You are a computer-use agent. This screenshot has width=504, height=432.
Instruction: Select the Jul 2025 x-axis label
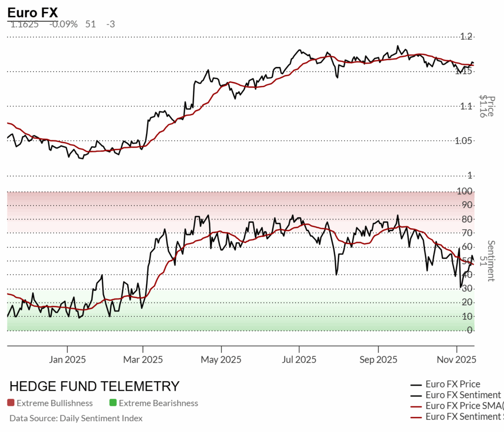[299, 360]
